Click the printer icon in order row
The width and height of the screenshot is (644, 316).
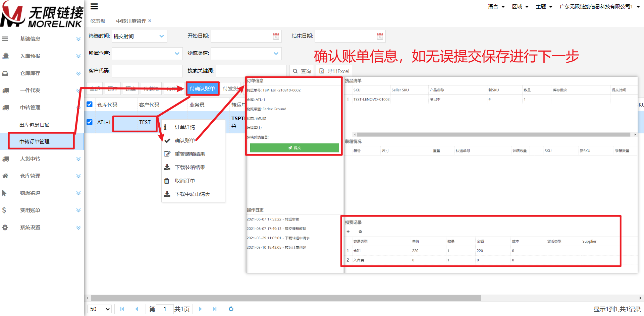(x=234, y=126)
